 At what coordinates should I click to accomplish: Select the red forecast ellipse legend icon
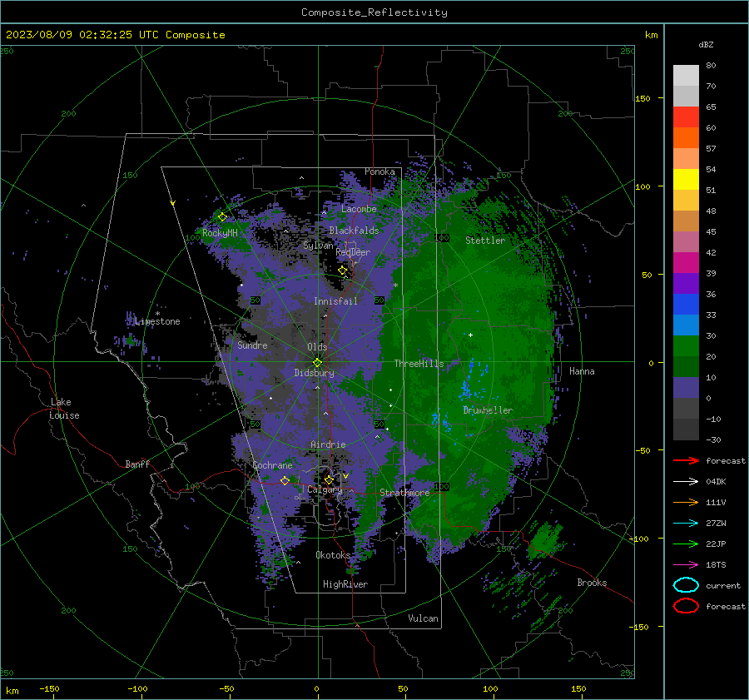686,606
